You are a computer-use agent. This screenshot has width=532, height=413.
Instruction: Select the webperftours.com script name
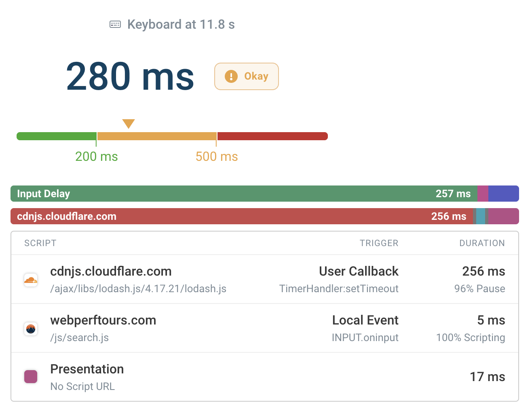(103, 320)
